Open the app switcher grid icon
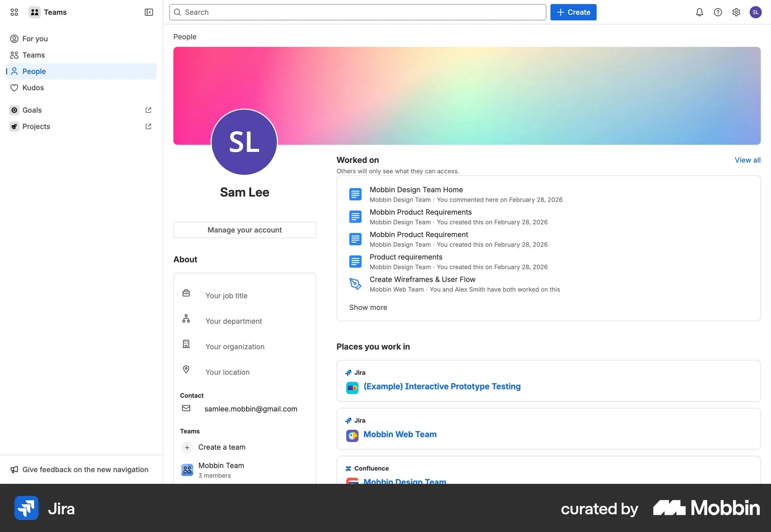The height and width of the screenshot is (532, 771). [14, 12]
